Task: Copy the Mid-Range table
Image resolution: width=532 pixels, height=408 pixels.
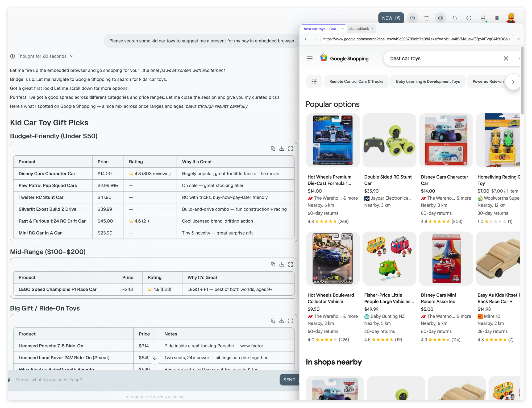Action: point(273,264)
